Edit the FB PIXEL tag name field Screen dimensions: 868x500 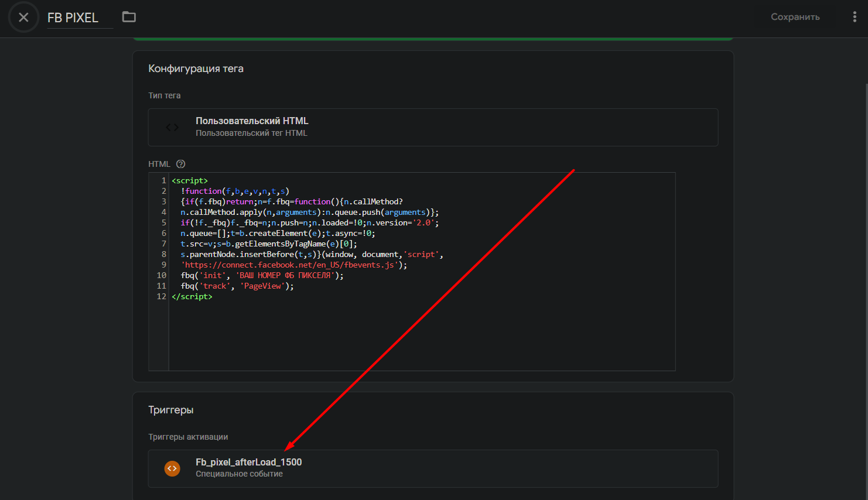80,18
